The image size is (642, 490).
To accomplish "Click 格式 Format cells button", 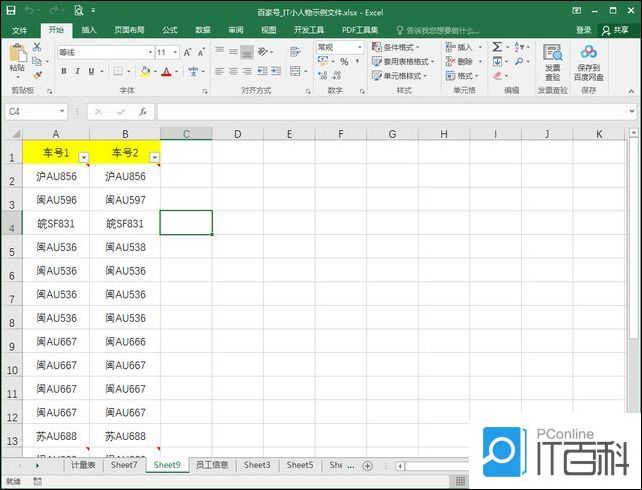I will [x=462, y=76].
